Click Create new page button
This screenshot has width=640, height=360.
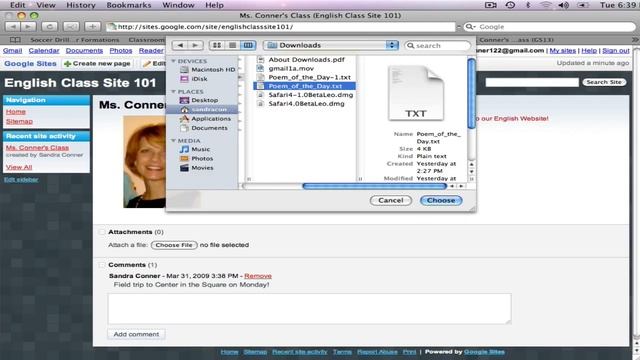pyautogui.click(x=97, y=64)
